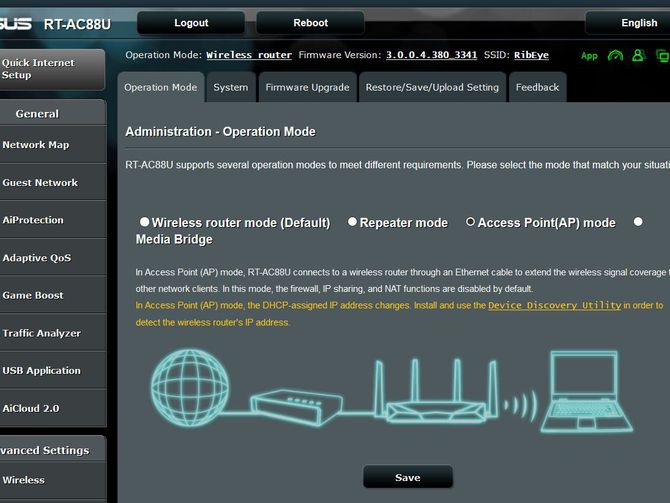Image resolution: width=670 pixels, height=503 pixels.
Task: Open Wireless settings in sidebar
Action: [x=53, y=480]
